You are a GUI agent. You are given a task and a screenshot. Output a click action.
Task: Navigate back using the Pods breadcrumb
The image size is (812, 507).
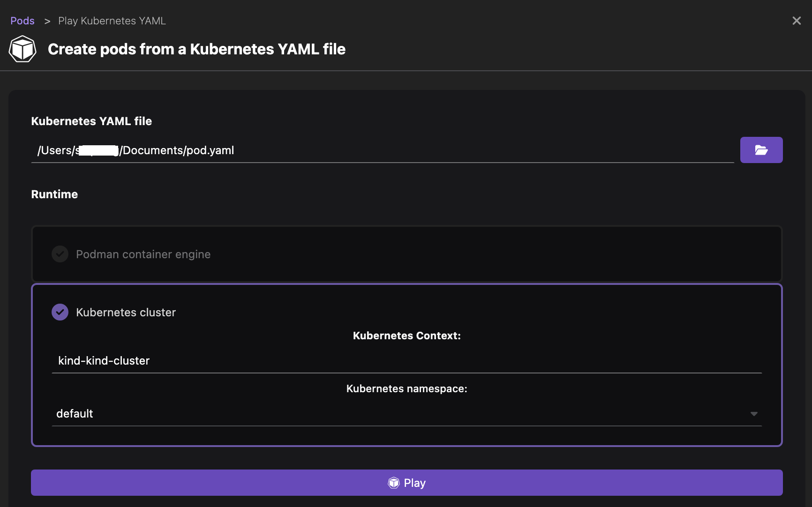tap(22, 20)
